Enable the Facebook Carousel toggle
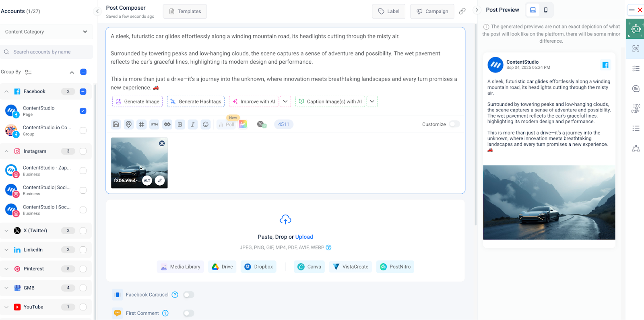 (x=189, y=295)
